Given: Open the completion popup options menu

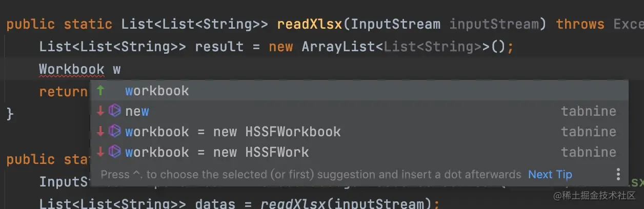Looking at the screenshot, I should [618, 174].
